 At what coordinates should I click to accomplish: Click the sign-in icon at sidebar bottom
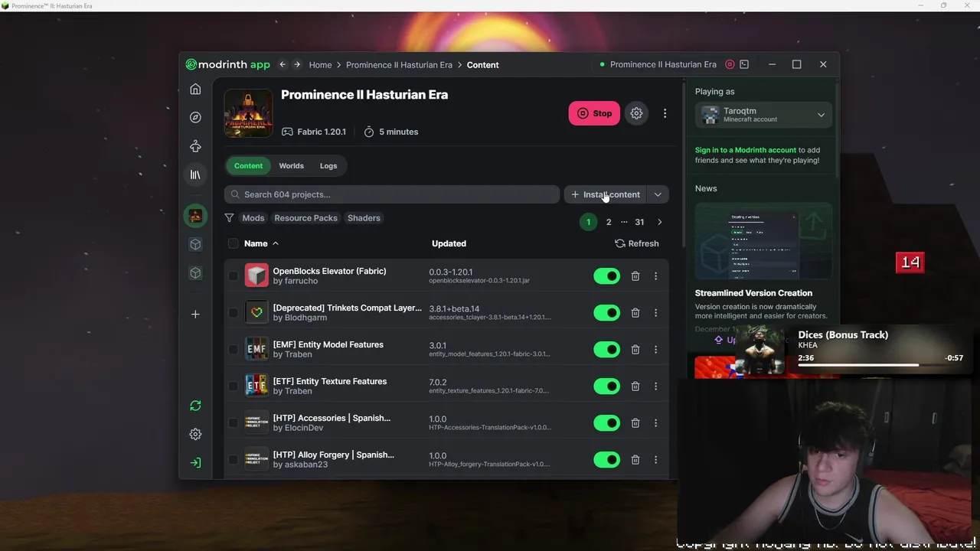pyautogui.click(x=195, y=462)
